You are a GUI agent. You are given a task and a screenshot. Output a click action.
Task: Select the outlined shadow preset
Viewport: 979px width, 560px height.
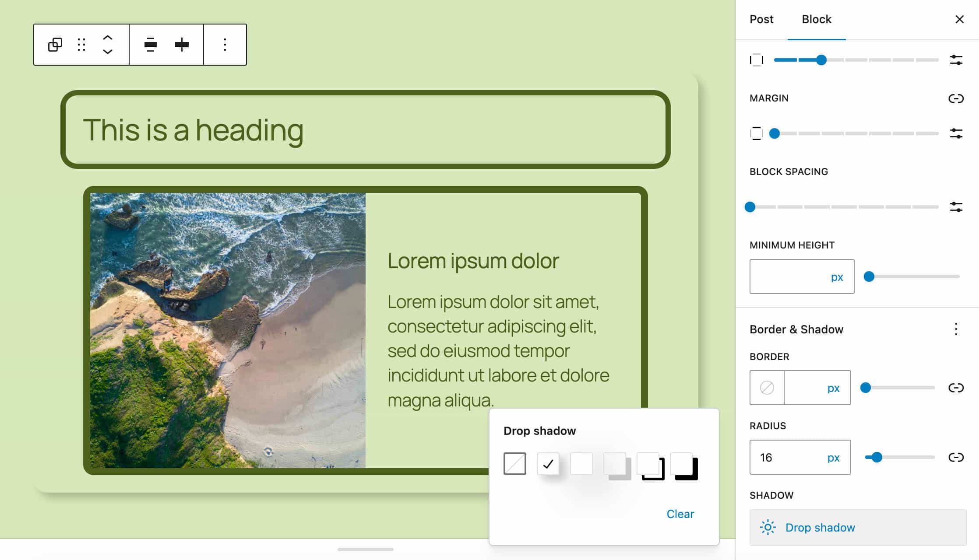coord(648,463)
